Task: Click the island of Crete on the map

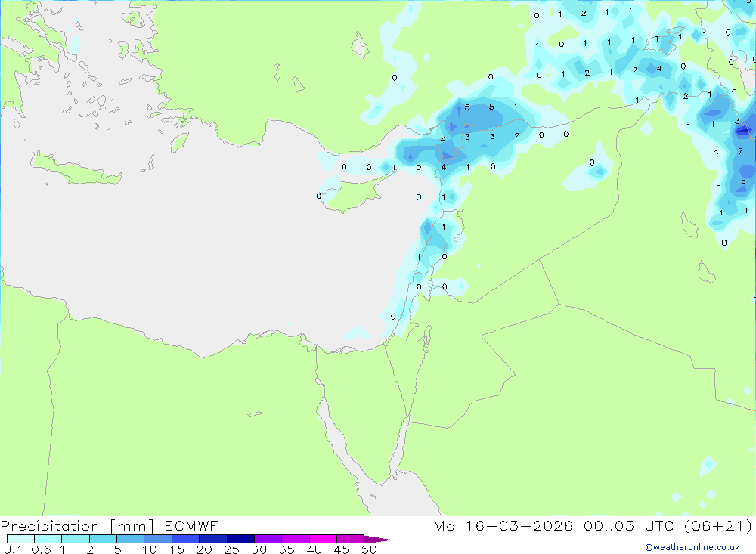Action: coord(76,169)
